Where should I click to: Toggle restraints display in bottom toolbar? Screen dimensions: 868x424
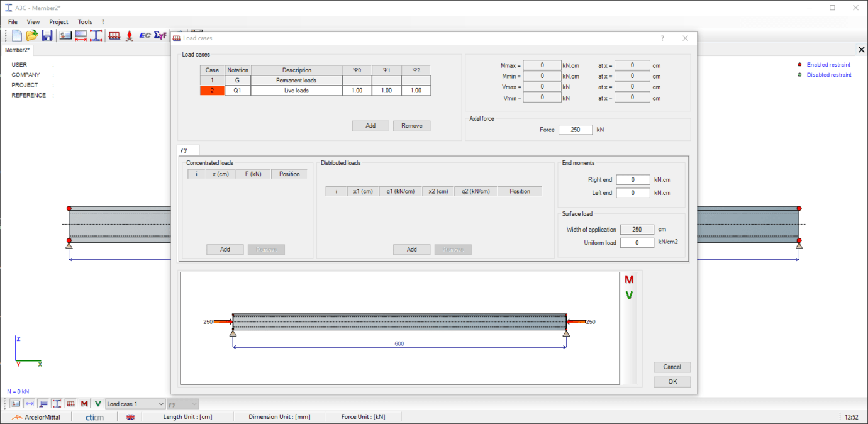pyautogui.click(x=43, y=404)
